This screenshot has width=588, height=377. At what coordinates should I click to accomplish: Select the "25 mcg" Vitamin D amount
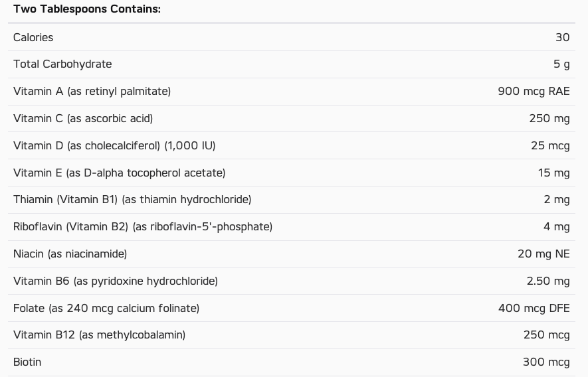[x=550, y=145]
